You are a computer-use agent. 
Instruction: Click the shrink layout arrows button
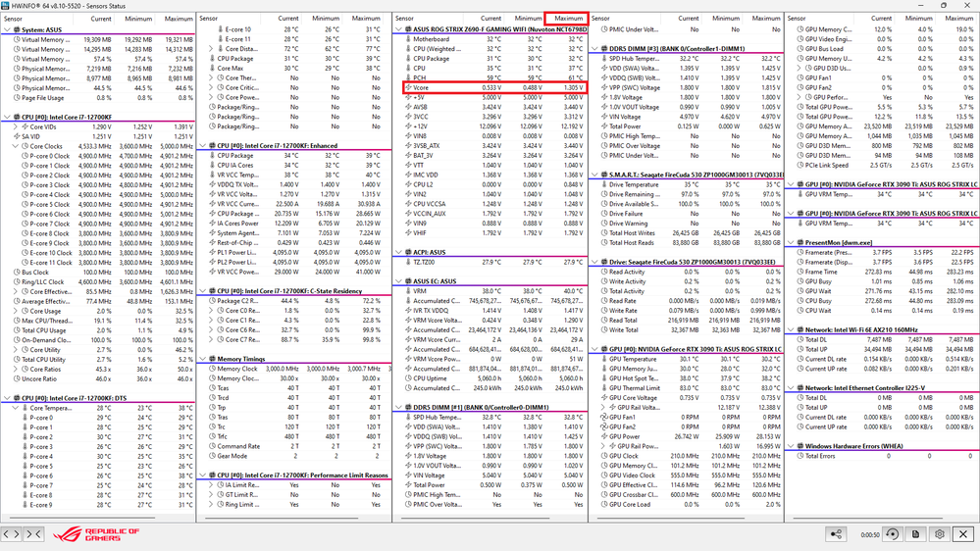tap(33, 534)
